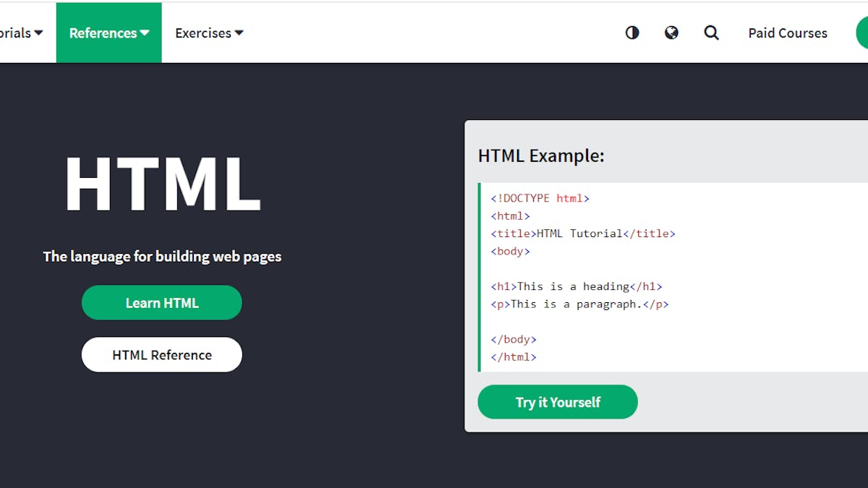Click the Try it Yourself button
This screenshot has width=868, height=488.
[x=557, y=402]
